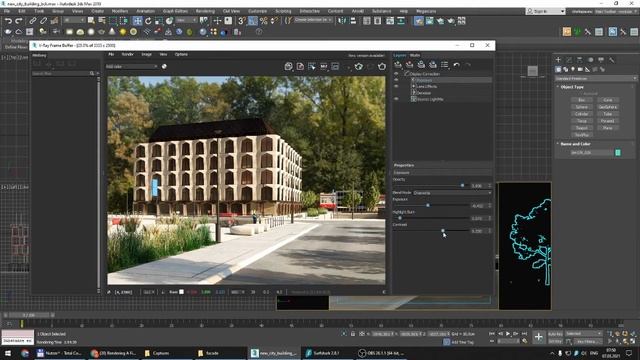This screenshot has height=360, width=640.
Task: Open the Selected key filter dropdown
Action: pos(584,333)
